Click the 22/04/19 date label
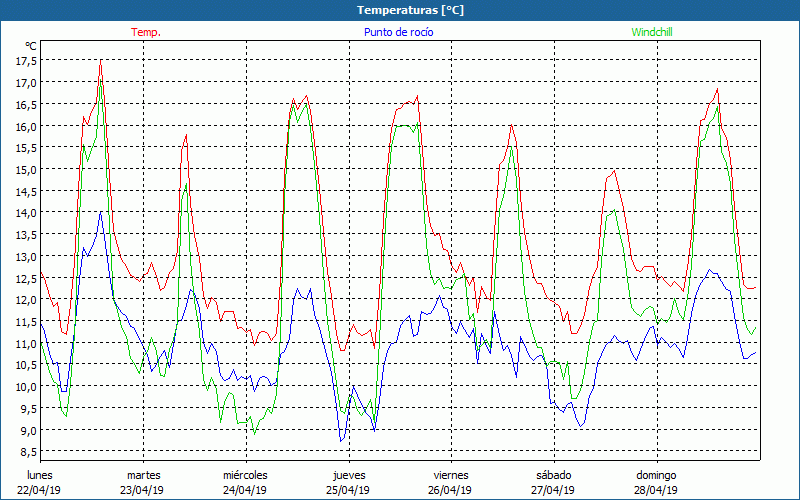Image resolution: width=800 pixels, height=500 pixels. (39, 490)
